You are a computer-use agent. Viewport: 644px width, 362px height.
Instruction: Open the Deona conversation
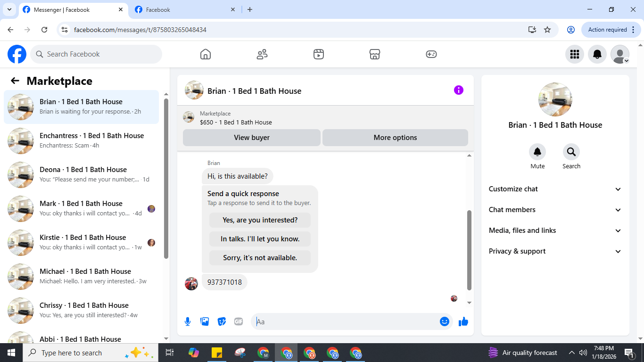(x=82, y=175)
